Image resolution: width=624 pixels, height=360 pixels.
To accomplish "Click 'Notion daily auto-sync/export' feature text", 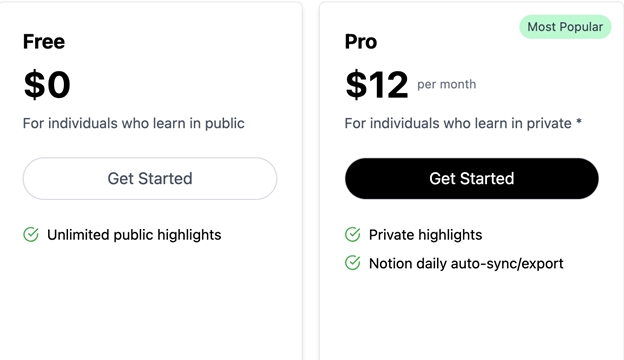I will (466, 263).
